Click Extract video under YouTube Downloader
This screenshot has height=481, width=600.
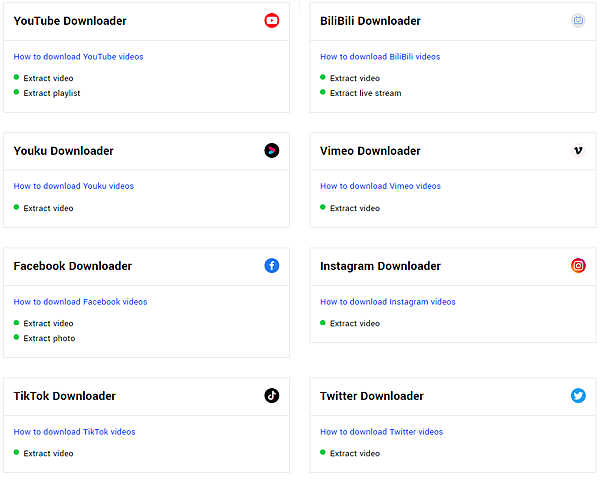tap(48, 78)
